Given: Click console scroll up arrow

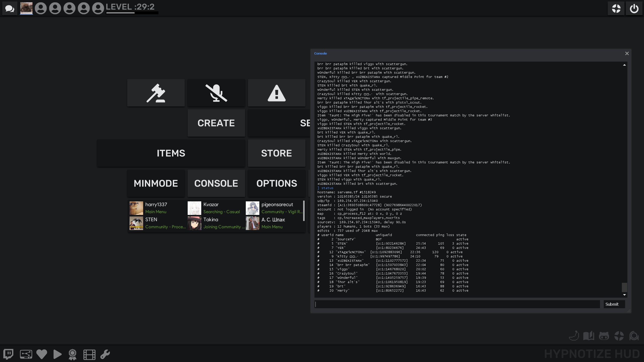Looking at the screenshot, I should coord(624,65).
